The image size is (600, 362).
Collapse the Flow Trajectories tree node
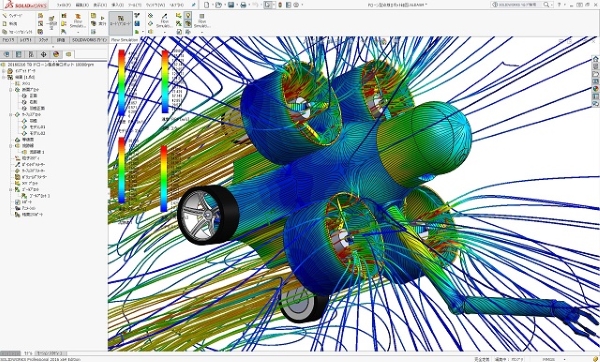click(11, 146)
